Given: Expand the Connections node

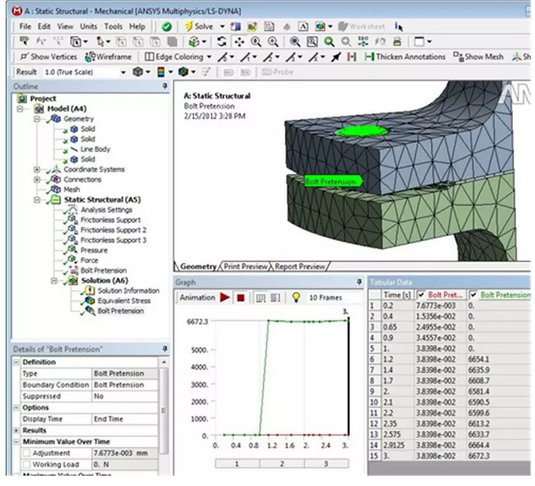Looking at the screenshot, I should click(37, 180).
